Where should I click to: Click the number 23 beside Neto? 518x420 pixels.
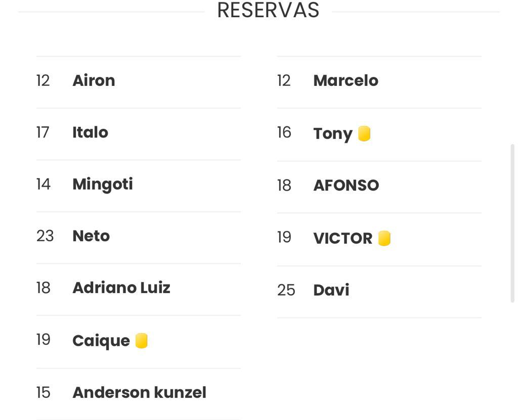click(x=45, y=236)
